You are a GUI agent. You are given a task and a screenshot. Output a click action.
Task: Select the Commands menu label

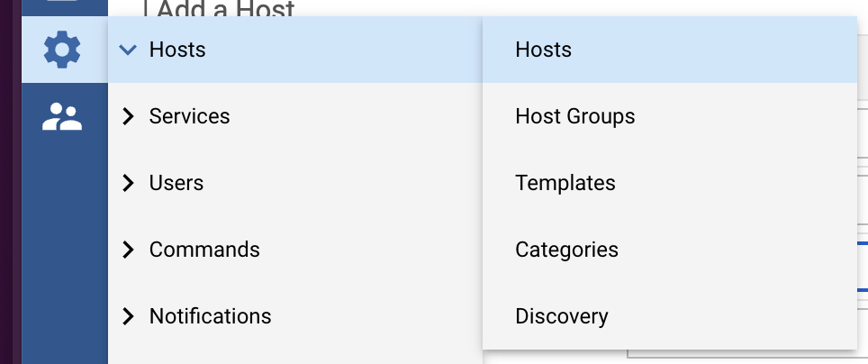pos(204,250)
